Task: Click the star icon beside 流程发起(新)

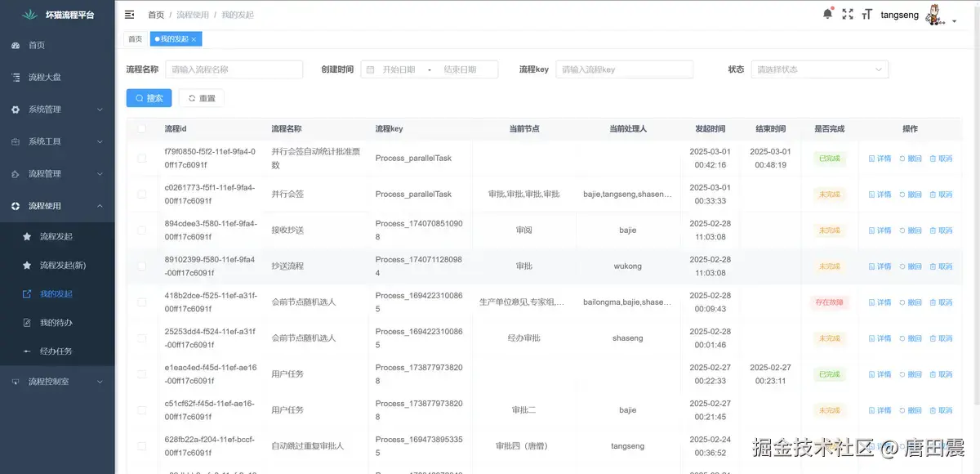Action: coord(27,266)
